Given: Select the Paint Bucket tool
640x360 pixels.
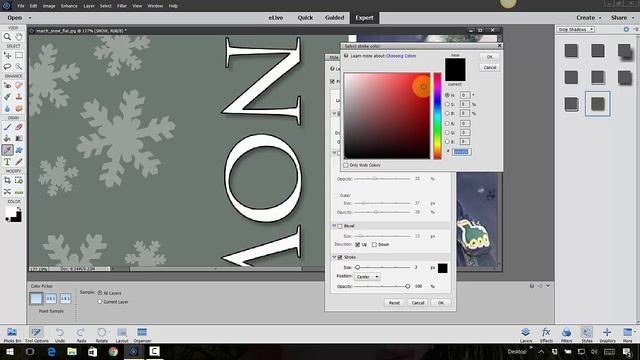Looking at the screenshot, I should pyautogui.click(x=7, y=138).
